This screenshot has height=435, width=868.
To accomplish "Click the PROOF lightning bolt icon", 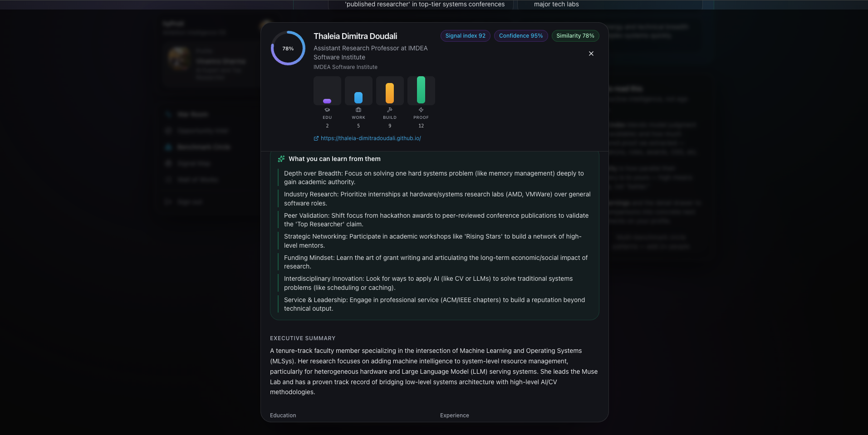I will (x=421, y=110).
